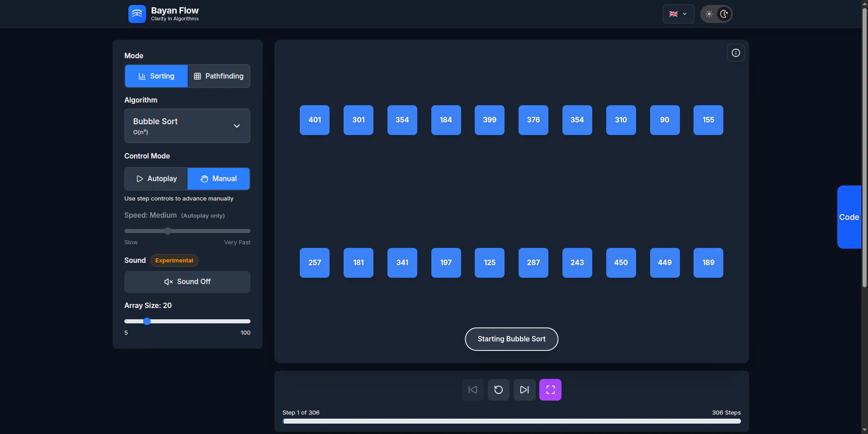Click the Experimental badge next to Sound
The width and height of the screenshot is (868, 434).
pos(174,261)
